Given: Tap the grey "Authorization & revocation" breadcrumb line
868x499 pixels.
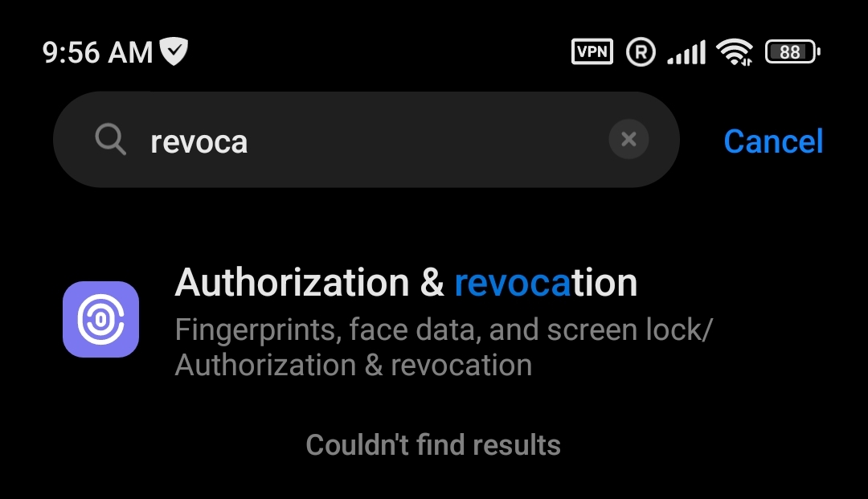Looking at the screenshot, I should pyautogui.click(x=354, y=365).
